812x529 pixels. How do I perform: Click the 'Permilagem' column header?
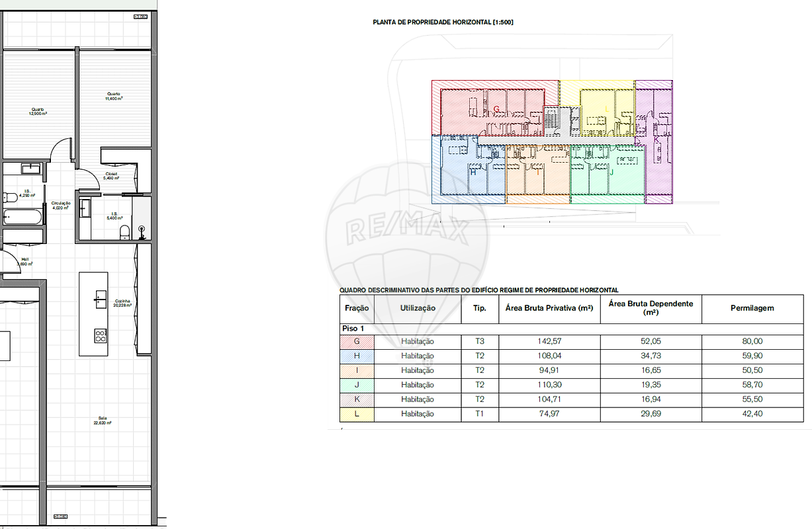click(x=752, y=308)
